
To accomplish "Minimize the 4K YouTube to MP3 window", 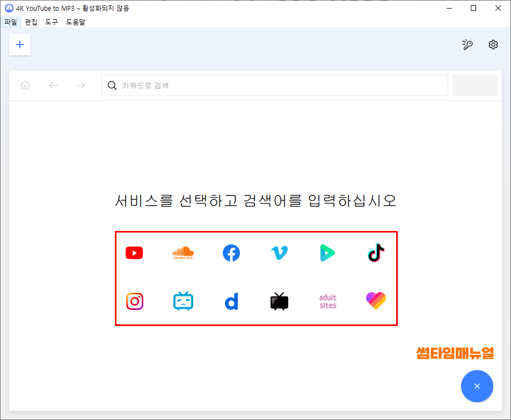I will click(449, 8).
